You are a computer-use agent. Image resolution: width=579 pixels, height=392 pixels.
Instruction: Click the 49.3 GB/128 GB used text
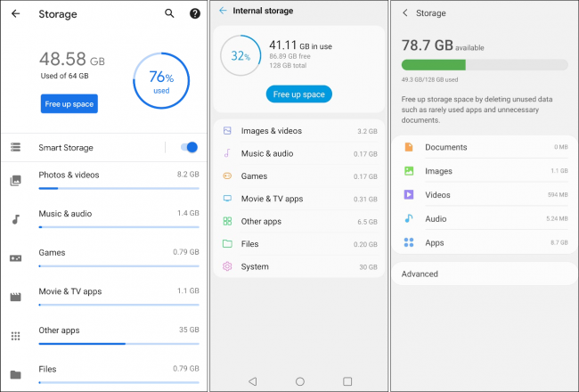tap(429, 79)
